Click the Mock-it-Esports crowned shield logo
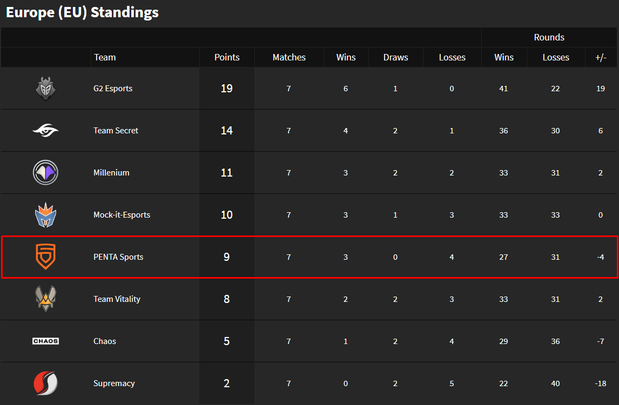 (45, 215)
